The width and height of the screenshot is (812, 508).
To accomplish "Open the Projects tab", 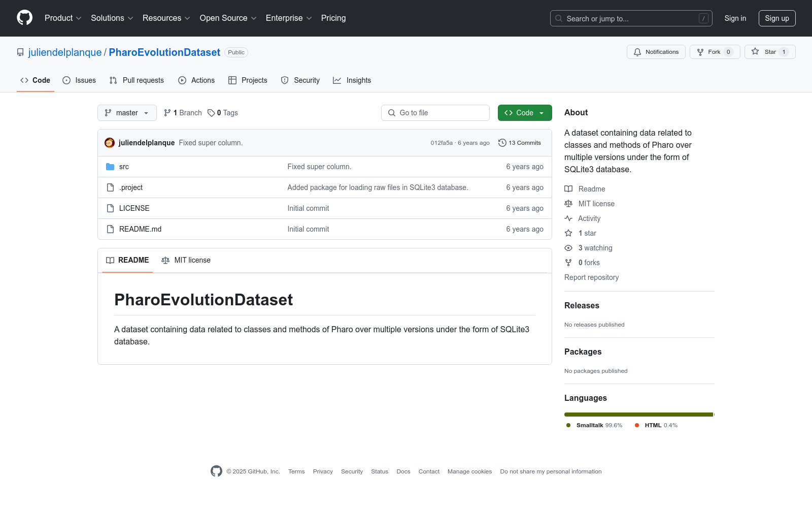I will (x=248, y=80).
